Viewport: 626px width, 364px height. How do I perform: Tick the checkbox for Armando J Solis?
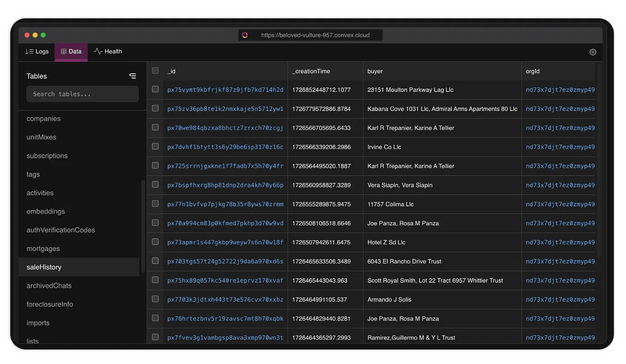pos(155,299)
